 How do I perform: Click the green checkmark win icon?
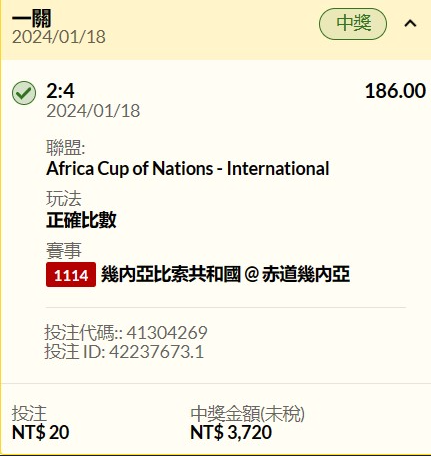click(x=24, y=93)
